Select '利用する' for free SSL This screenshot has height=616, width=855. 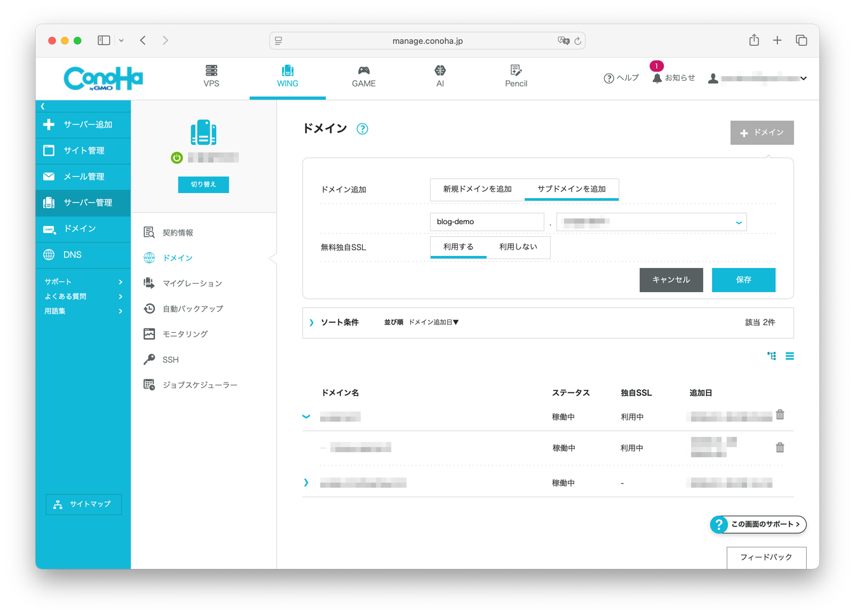458,247
